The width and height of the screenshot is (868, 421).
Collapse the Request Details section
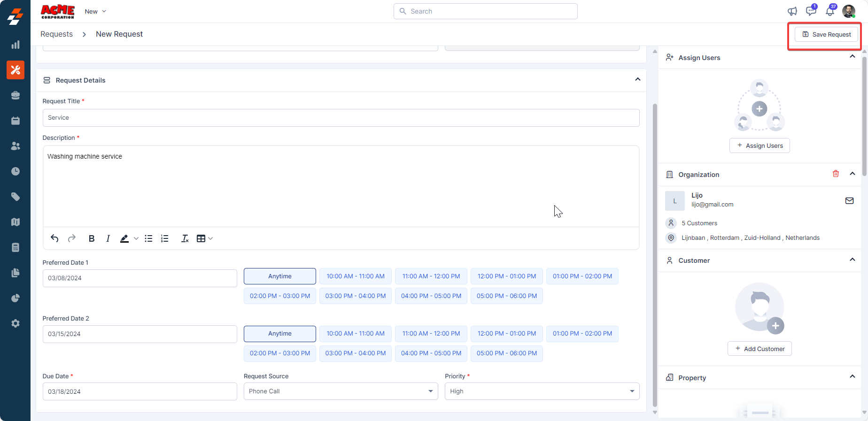pyautogui.click(x=637, y=79)
